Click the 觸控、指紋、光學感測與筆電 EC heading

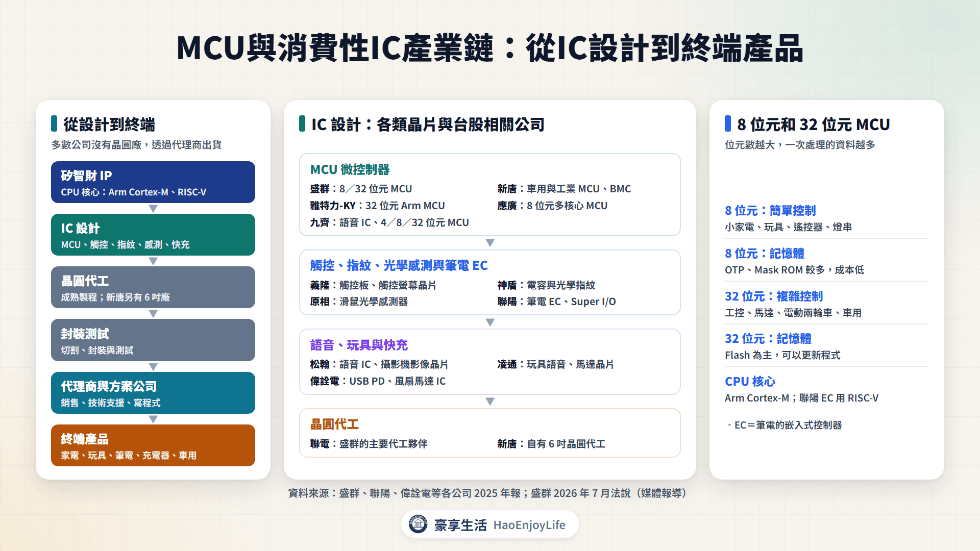[x=399, y=265]
